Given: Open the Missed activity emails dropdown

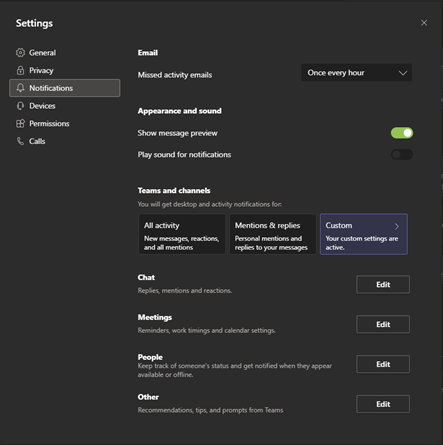Looking at the screenshot, I should point(356,73).
